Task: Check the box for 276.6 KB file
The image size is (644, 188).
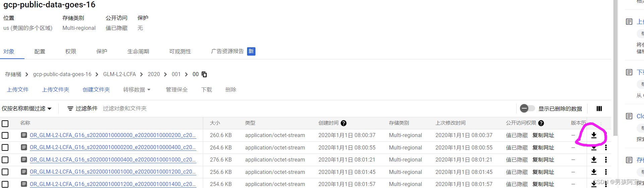Action: coord(5,160)
